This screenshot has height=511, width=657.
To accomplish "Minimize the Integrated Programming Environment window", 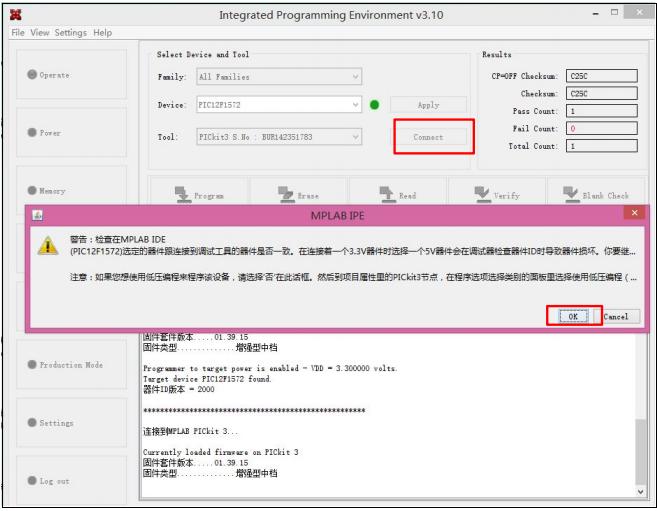I will 595,14.
